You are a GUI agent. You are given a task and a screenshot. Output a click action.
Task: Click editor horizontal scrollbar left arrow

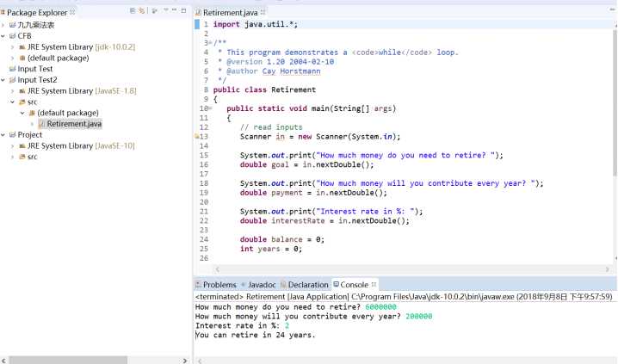tap(217, 269)
